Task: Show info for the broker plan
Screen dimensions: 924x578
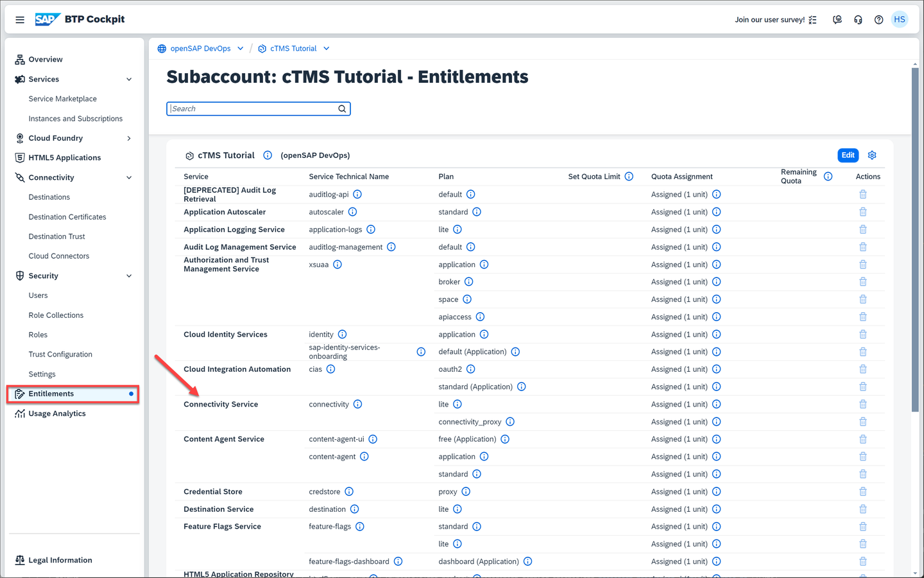Action: click(469, 282)
